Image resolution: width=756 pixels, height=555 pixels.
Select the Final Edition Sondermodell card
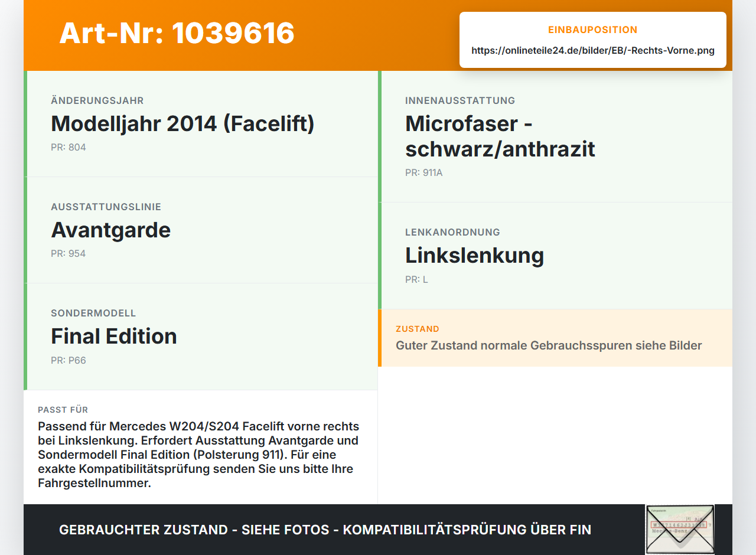pyautogui.click(x=201, y=337)
